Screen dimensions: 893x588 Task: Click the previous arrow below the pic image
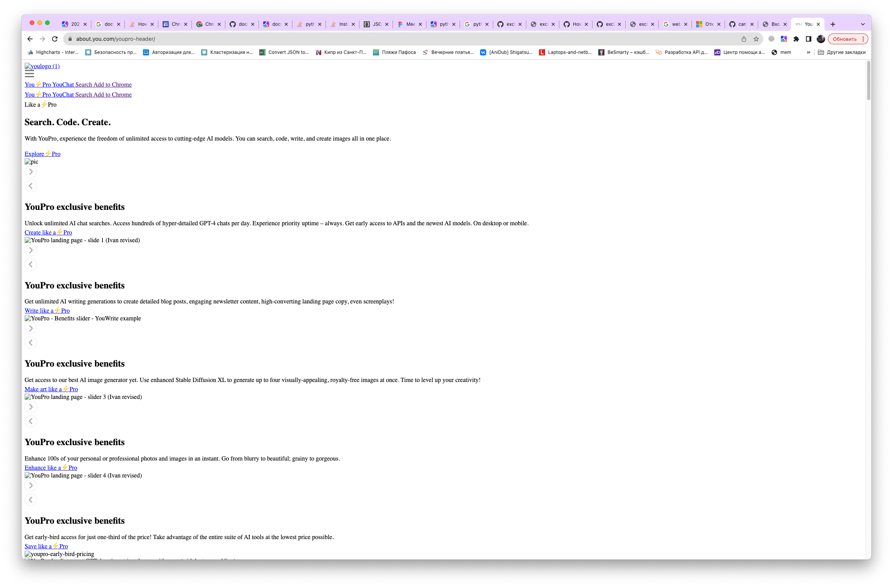[31, 186]
